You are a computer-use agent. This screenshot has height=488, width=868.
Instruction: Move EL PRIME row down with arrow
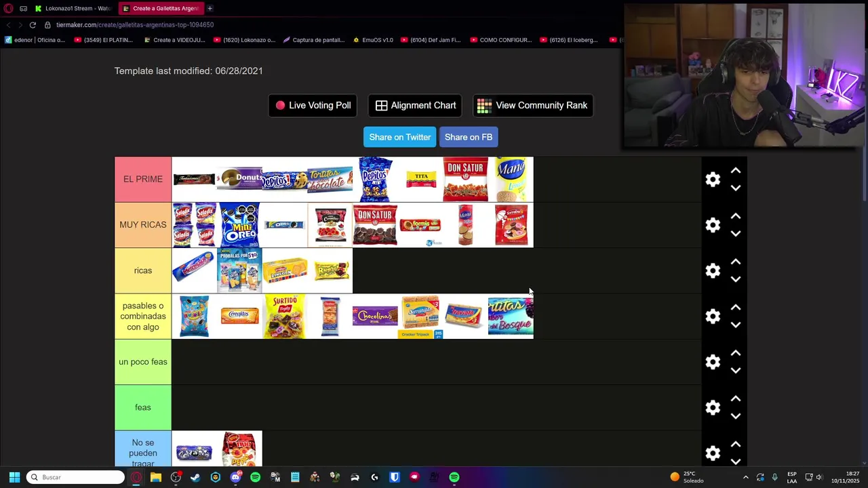tap(736, 188)
